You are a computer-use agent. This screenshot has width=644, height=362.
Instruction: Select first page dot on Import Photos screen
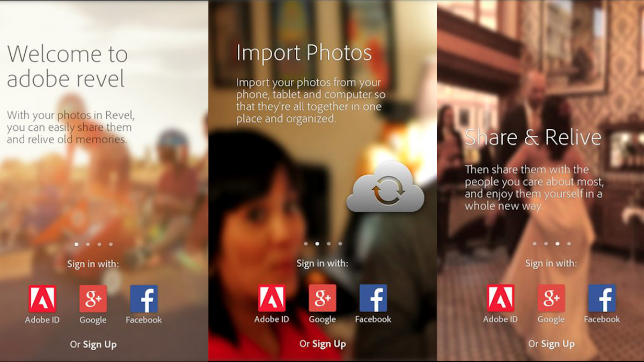[x=306, y=243]
